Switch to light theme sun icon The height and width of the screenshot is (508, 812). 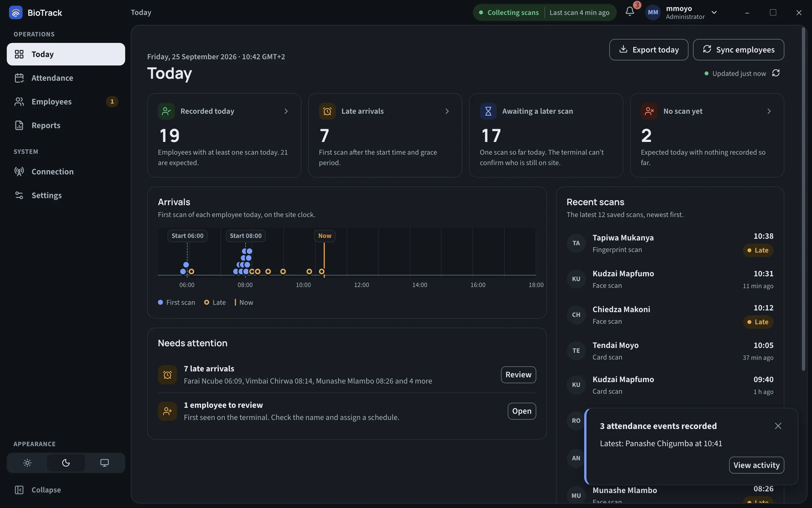click(x=28, y=463)
